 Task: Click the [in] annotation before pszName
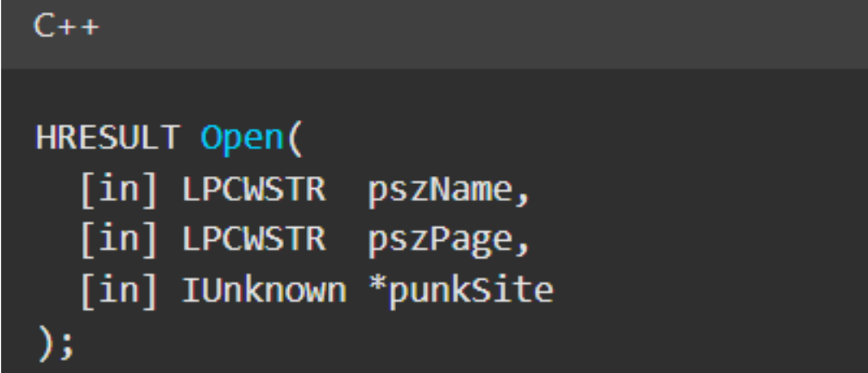click(x=119, y=189)
